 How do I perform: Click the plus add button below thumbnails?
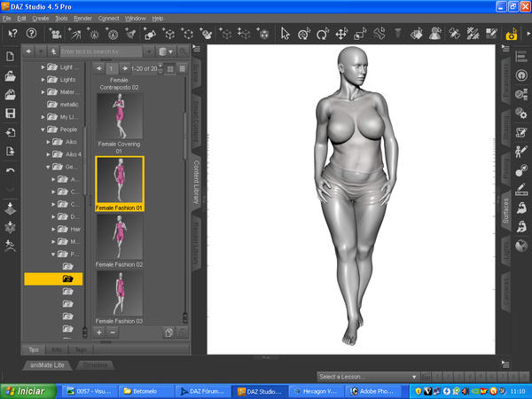[99, 332]
